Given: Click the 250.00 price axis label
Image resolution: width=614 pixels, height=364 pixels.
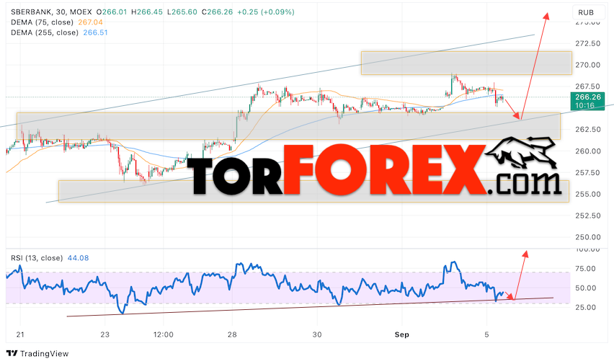Looking at the screenshot, I should [x=588, y=237].
